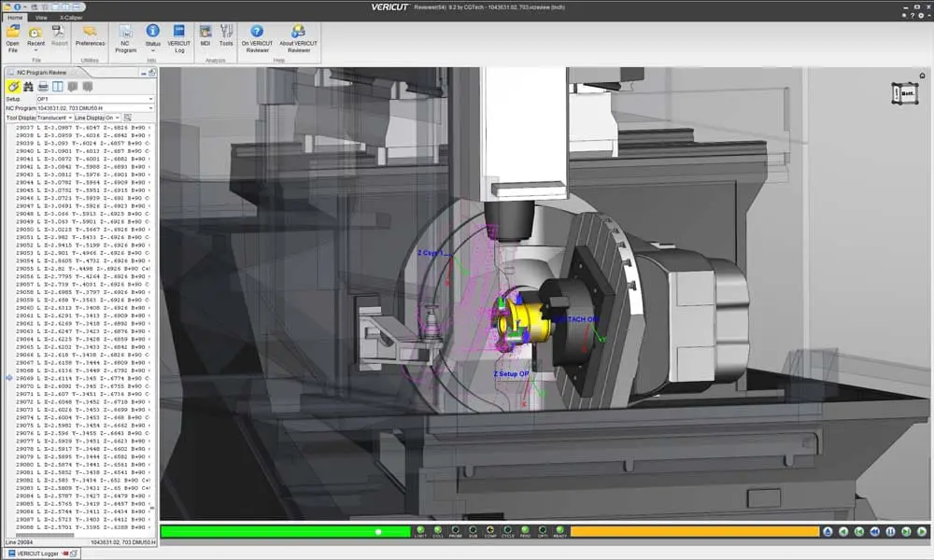Open the NC Program info window
This screenshot has width=934, height=560.
coord(125,38)
